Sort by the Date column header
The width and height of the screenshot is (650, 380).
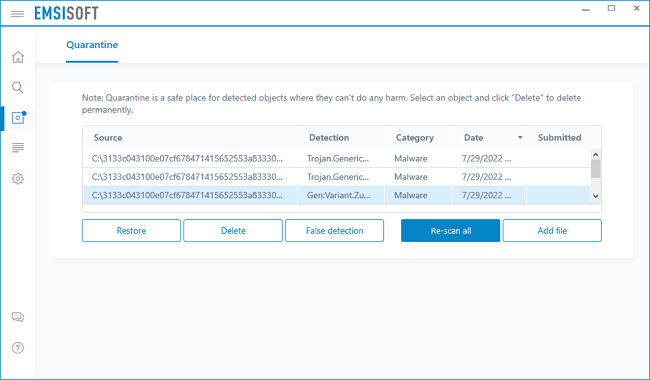pyautogui.click(x=473, y=138)
